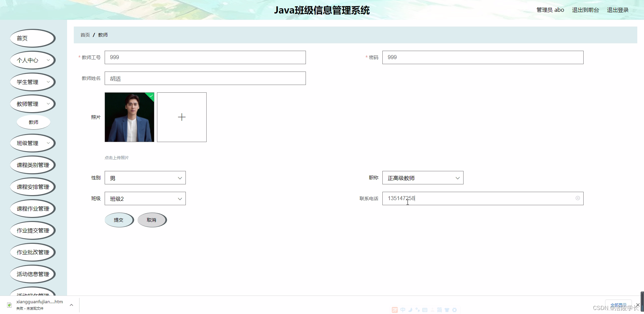The height and width of the screenshot is (314, 644).
Task: Click the punctuation icon on the IME toolbar
Action: pyautogui.click(x=418, y=309)
